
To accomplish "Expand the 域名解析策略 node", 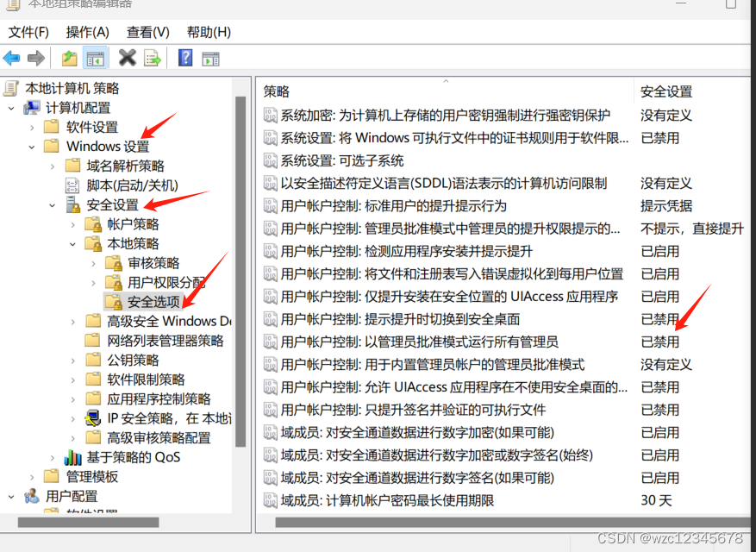I will (x=53, y=166).
